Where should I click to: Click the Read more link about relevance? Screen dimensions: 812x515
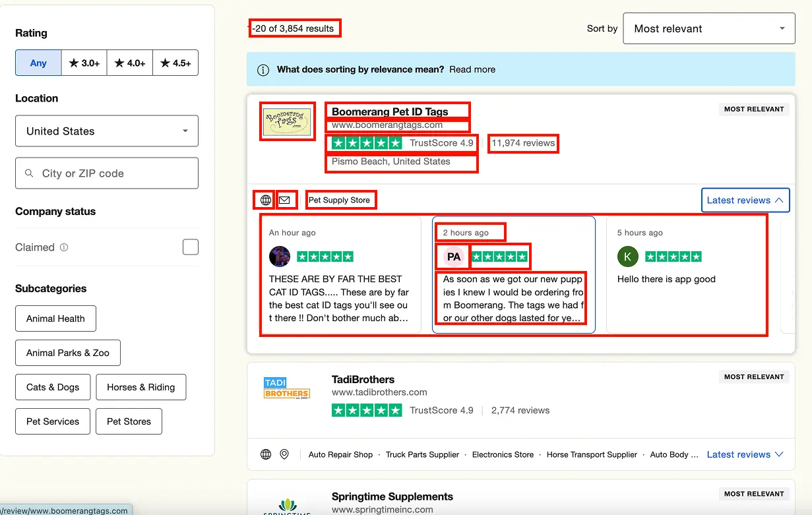coord(472,70)
